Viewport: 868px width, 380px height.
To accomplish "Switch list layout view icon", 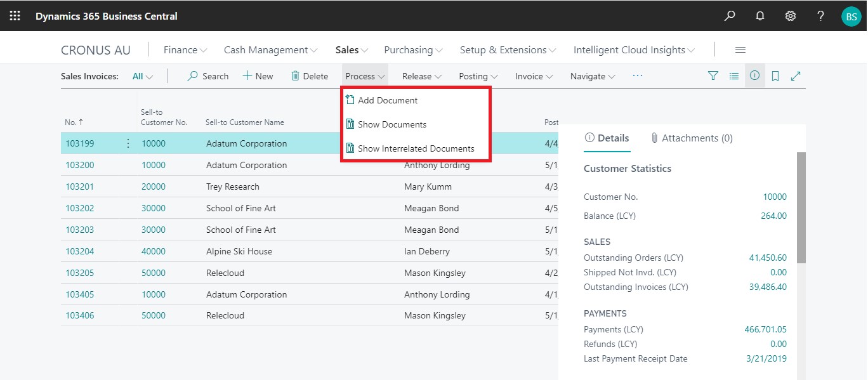I will pos(734,76).
